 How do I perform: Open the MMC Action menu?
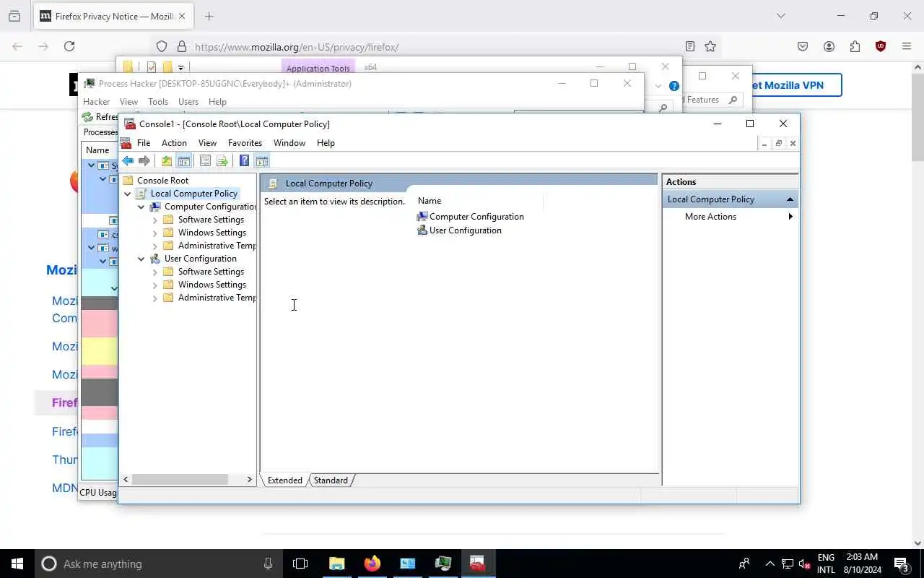[174, 143]
